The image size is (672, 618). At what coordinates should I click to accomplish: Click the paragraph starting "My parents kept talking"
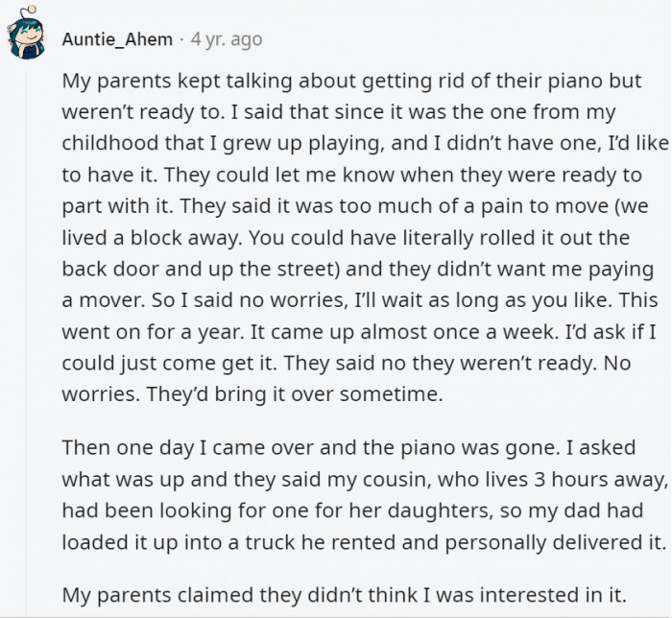[351, 236]
